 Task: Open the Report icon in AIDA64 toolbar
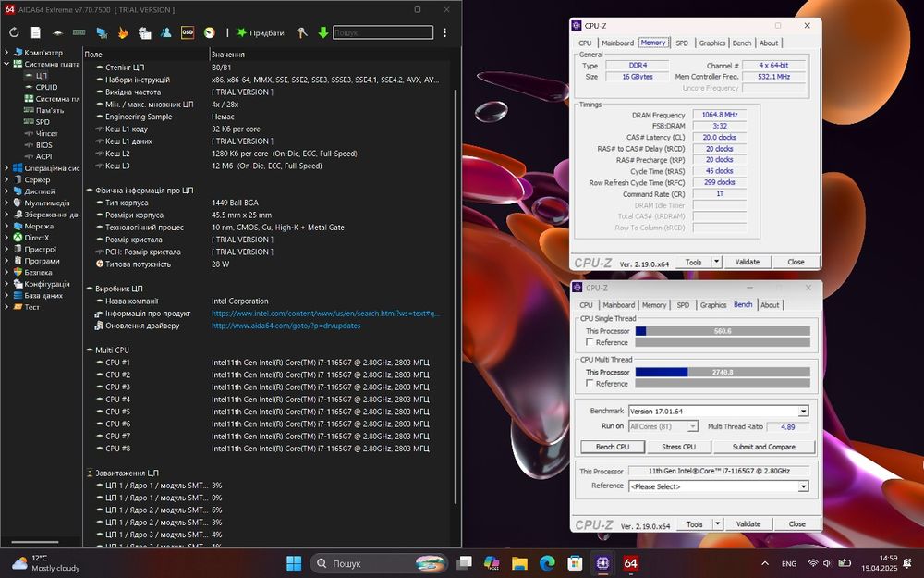(x=36, y=33)
